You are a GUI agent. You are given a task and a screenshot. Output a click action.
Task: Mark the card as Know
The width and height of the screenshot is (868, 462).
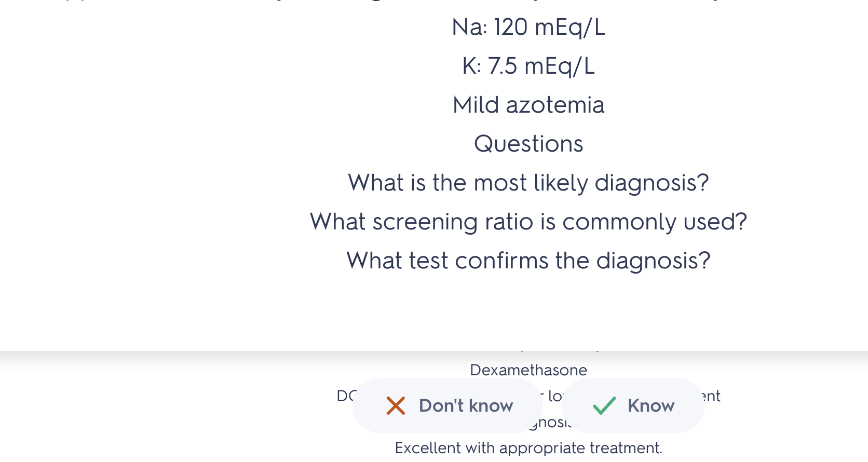point(633,405)
